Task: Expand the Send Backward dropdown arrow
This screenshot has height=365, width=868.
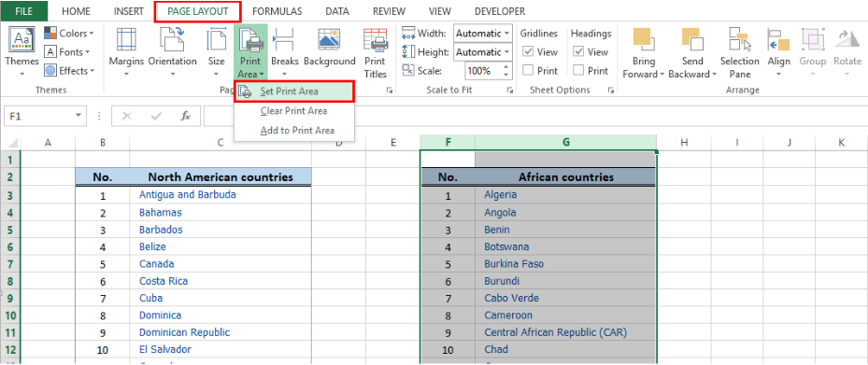Action: point(714,74)
